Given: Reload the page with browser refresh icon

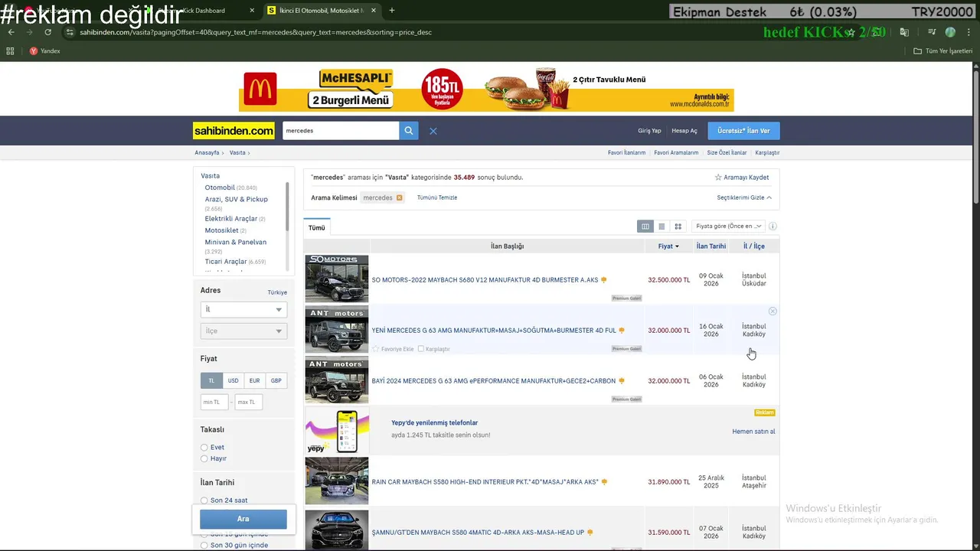Looking at the screenshot, I should (47, 32).
